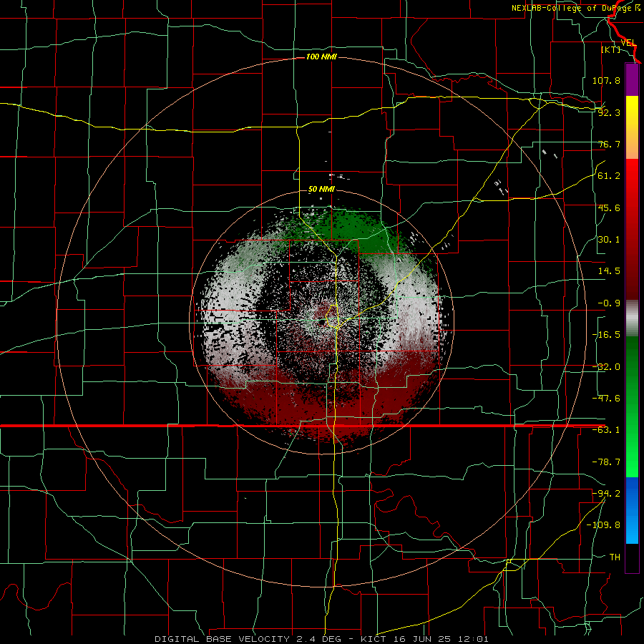The width and height of the screenshot is (644, 644).
Task: Click the -0.9 velocity scale value
Action: [x=609, y=303]
